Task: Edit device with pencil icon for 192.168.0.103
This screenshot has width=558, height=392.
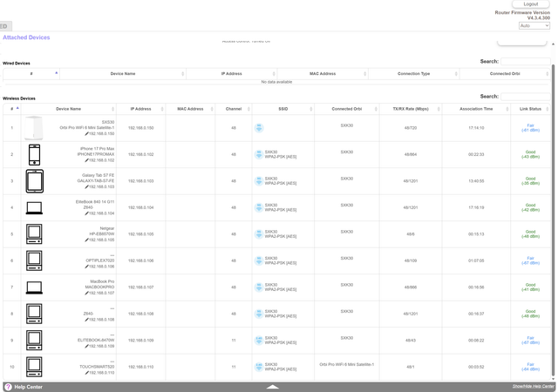Action: tap(86, 186)
